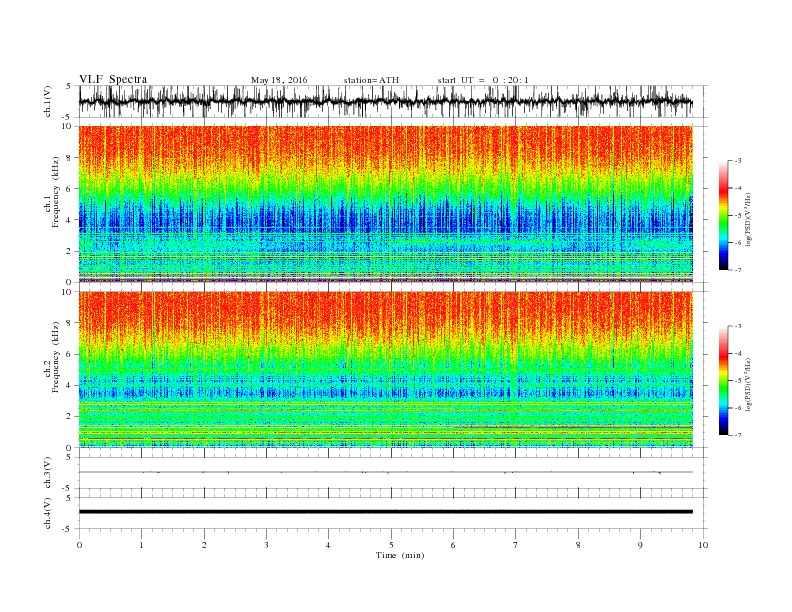Click time axis tick label "10" at bottom

(x=703, y=545)
